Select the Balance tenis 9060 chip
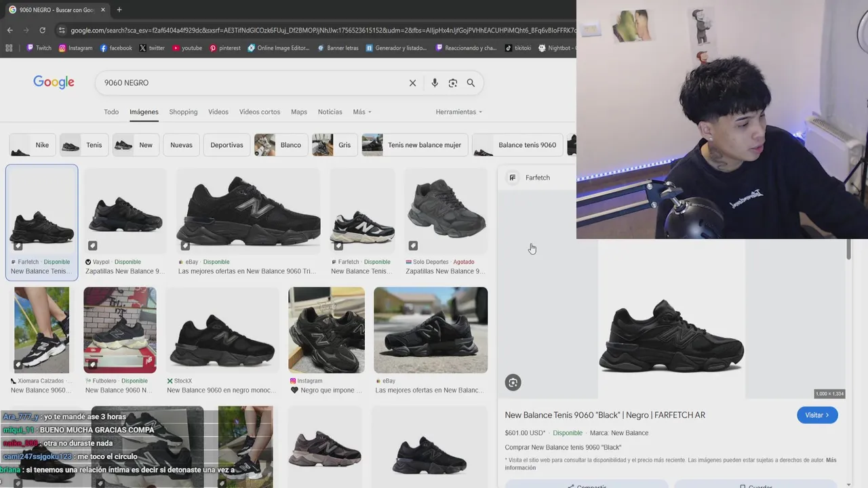 click(517, 145)
